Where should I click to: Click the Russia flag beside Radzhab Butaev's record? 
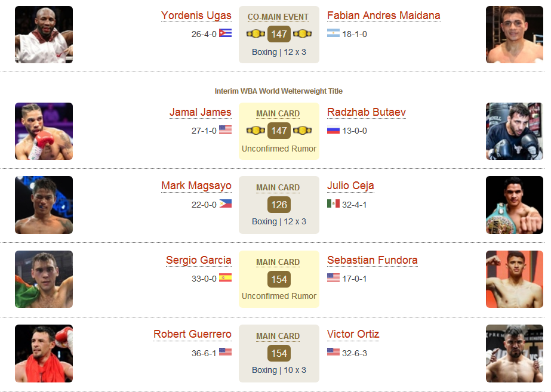pos(333,130)
